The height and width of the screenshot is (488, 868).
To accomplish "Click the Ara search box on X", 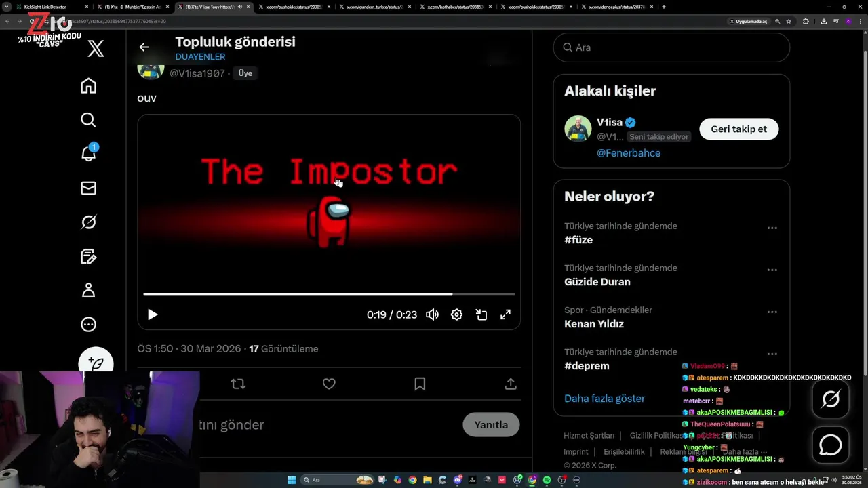I will coord(671,47).
